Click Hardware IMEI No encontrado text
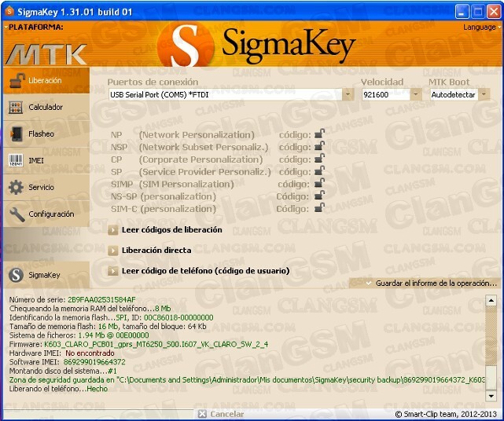 (x=90, y=353)
